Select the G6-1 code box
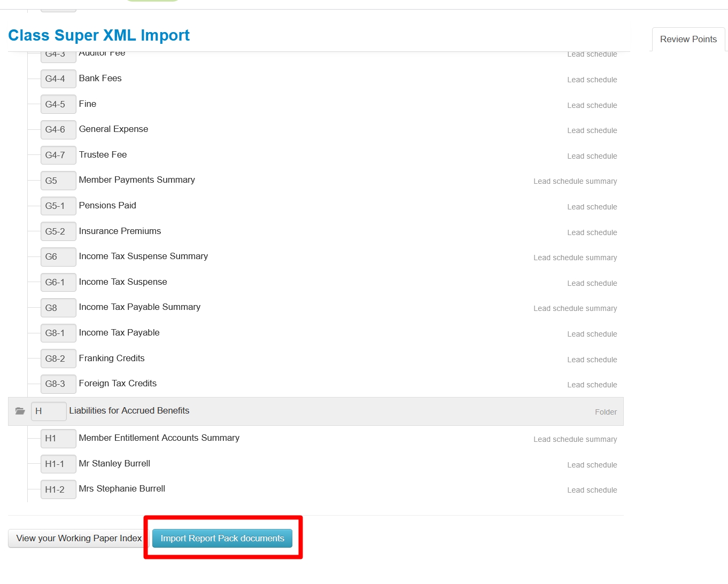Image resolution: width=728 pixels, height=584 pixels. 58,282
